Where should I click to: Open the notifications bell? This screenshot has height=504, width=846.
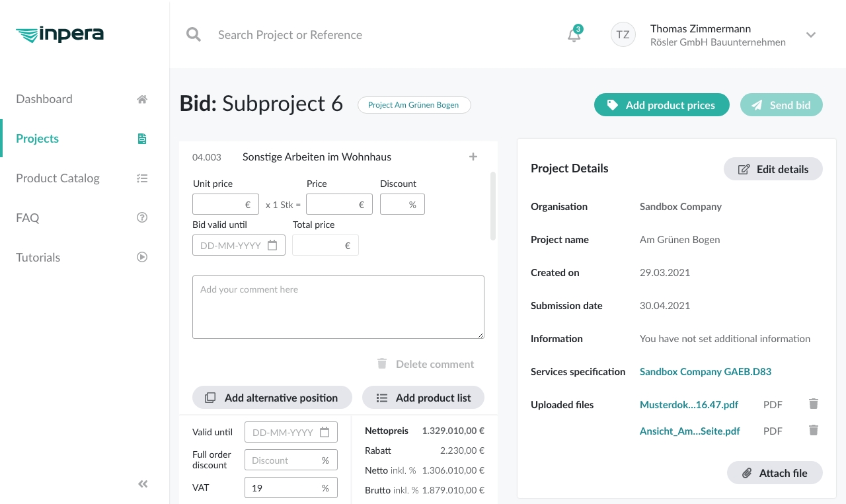(574, 35)
